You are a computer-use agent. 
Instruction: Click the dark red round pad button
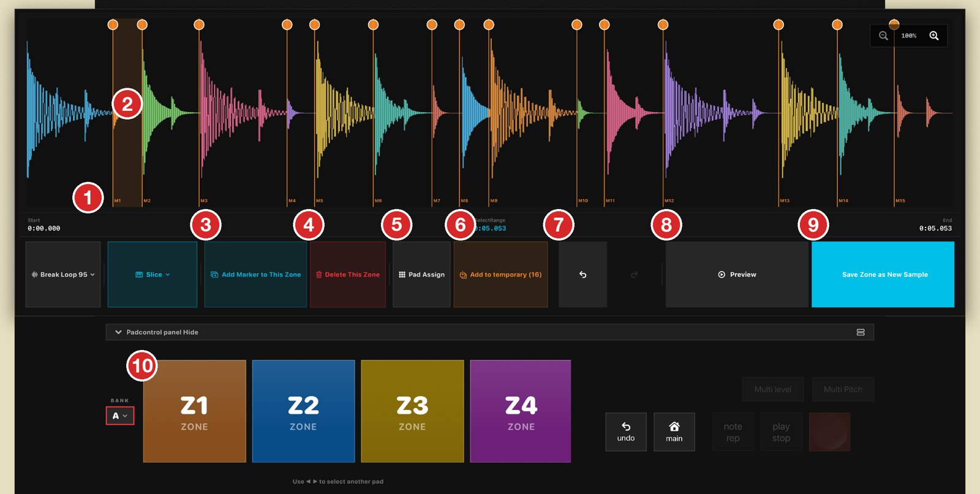coord(829,432)
